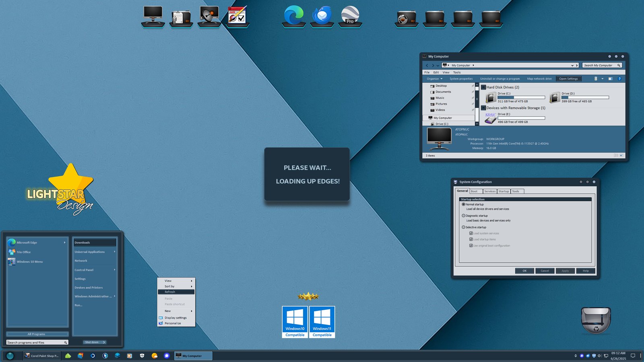Click Cancel in System Configuration
Viewport: 644px width, 362px height.
[545, 271]
